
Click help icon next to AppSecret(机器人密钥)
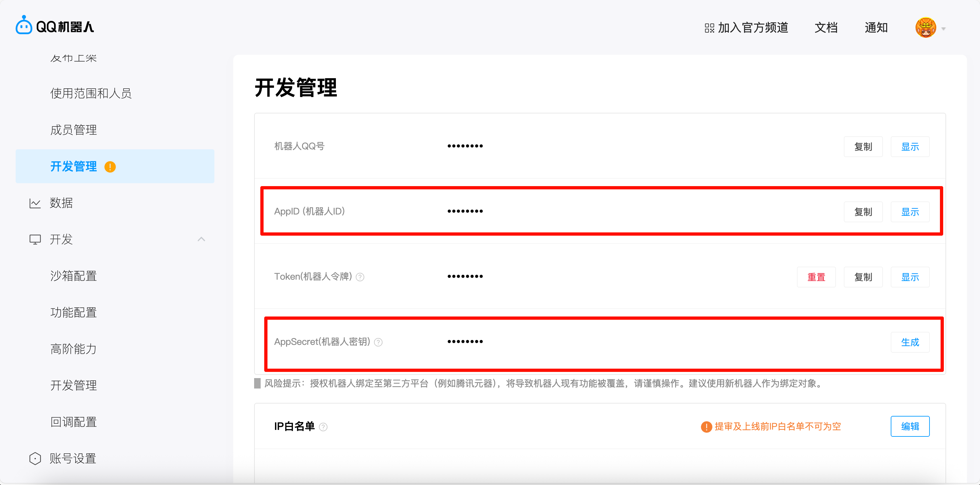pyautogui.click(x=378, y=342)
